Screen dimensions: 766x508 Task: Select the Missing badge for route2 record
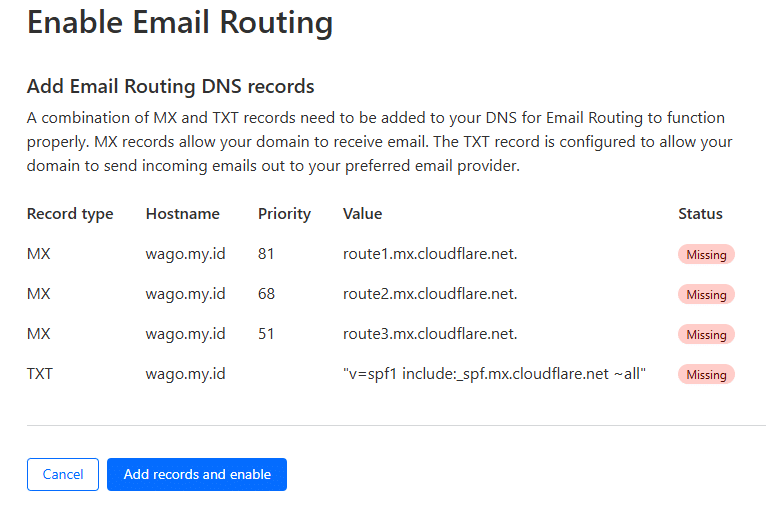pos(706,294)
